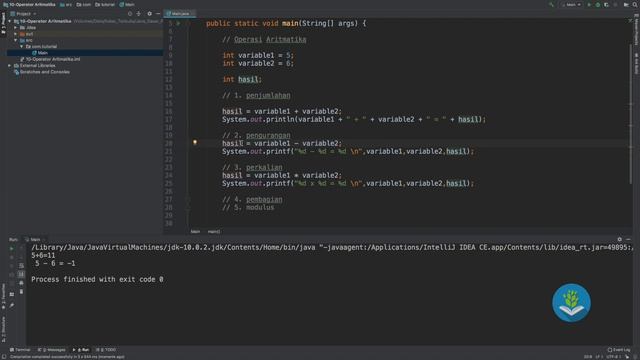Click run gutter arrow beside main method
Viewport: 640px width, 360px height.
178,24
